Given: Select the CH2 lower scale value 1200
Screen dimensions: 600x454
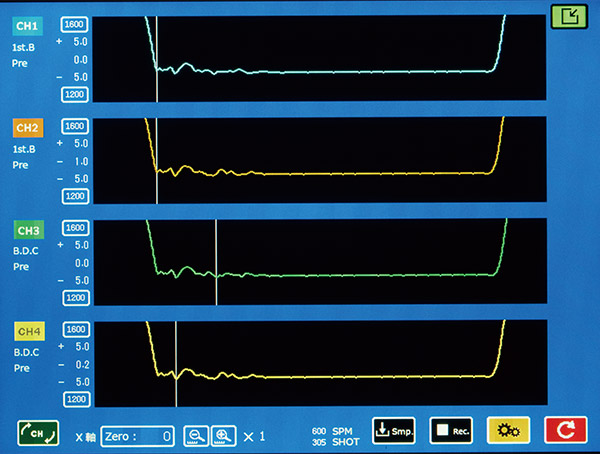Looking at the screenshot, I should tap(75, 196).
